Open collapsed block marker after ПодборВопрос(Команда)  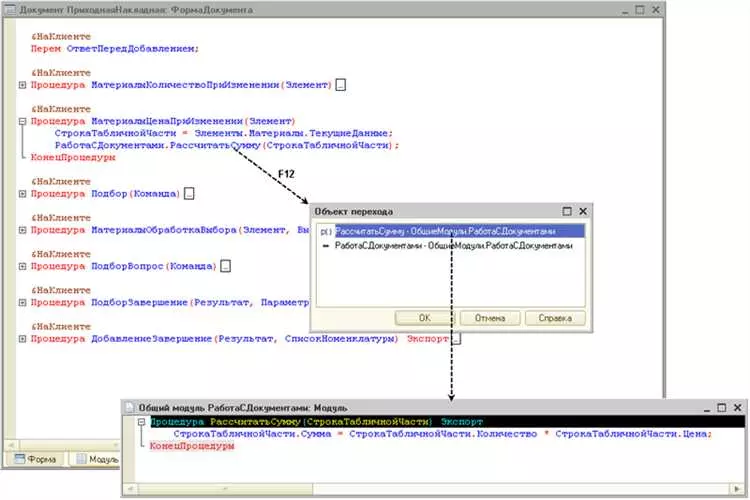(226, 267)
